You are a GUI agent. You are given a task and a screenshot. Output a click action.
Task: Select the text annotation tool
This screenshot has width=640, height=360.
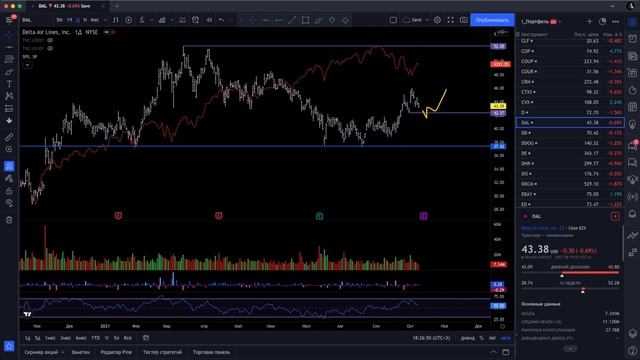tap(9, 84)
